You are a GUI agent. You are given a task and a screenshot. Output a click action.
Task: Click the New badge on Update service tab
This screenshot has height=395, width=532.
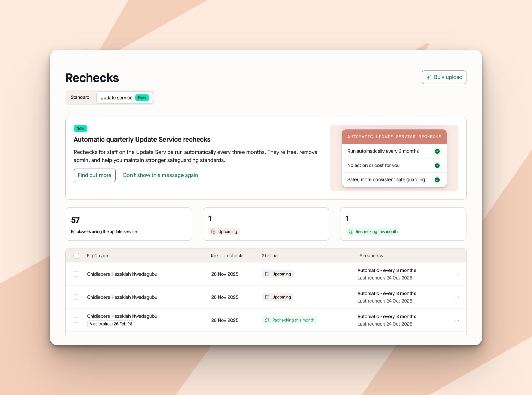click(142, 97)
